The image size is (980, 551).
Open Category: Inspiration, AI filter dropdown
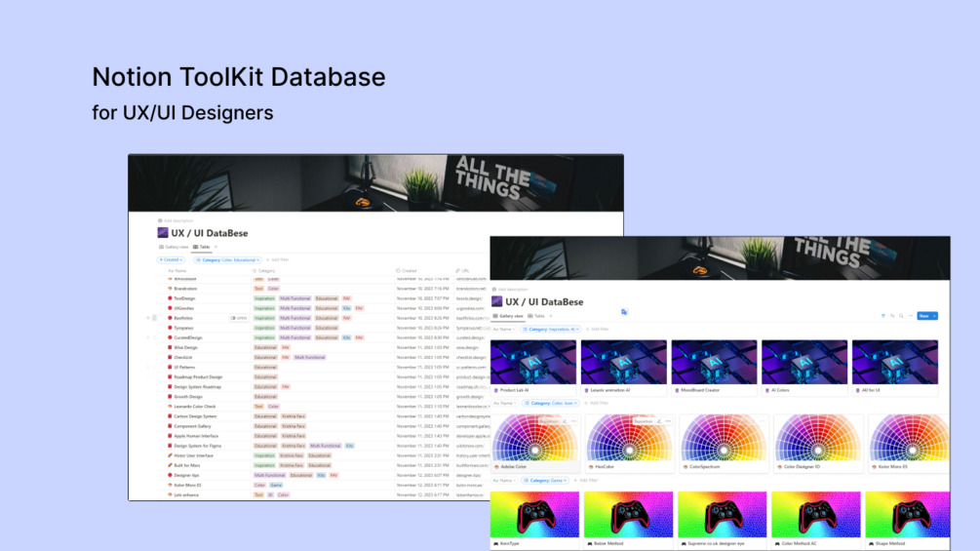coord(551,330)
